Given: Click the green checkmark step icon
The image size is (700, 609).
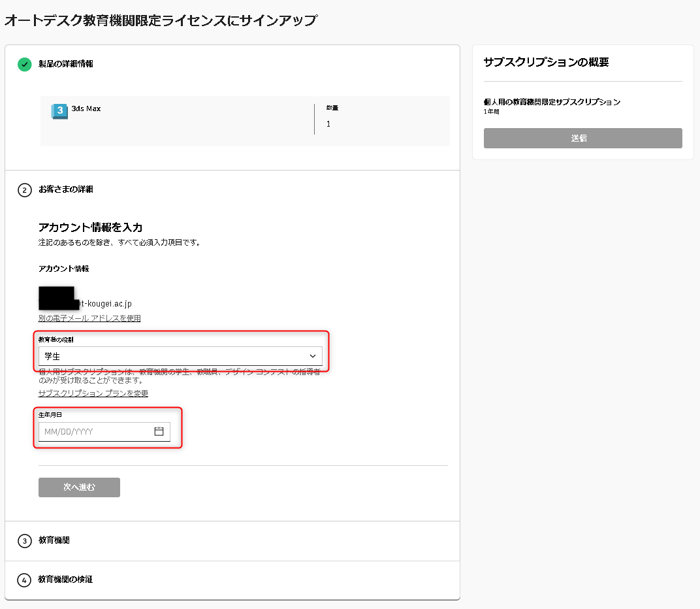Looking at the screenshot, I should coord(25,64).
